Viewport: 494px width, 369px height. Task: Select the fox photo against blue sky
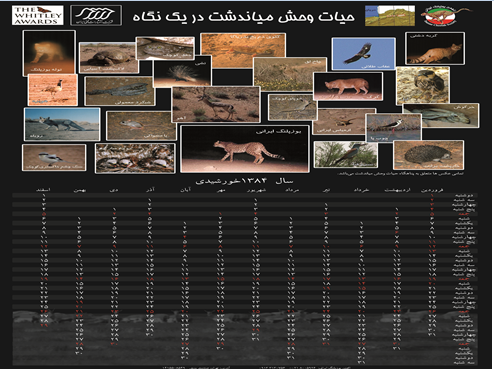coord(62,124)
